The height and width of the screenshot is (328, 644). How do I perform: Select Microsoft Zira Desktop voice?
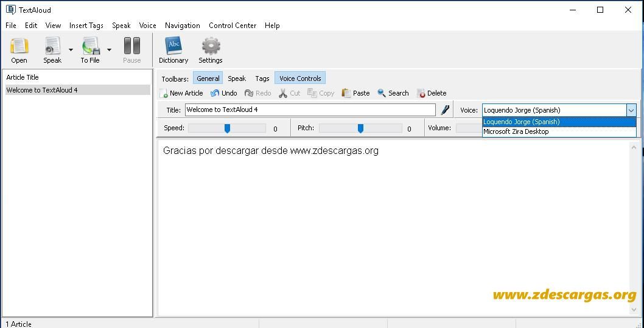[559, 132]
